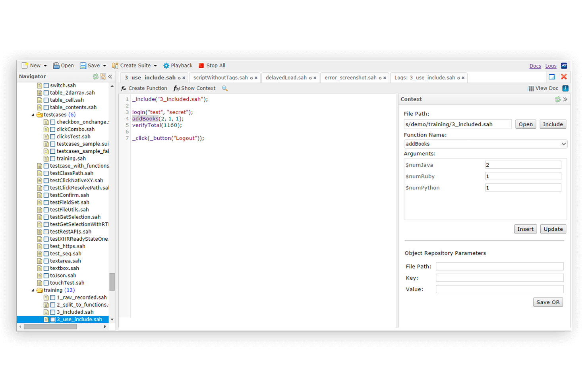Open the error_screenshot.sah tab
588x392 pixels.
click(351, 77)
